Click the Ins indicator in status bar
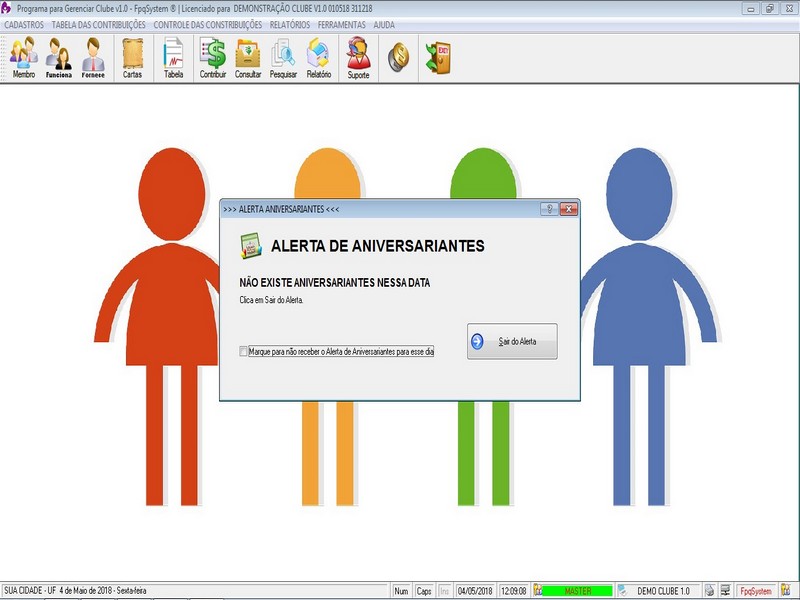The image size is (800, 600). [444, 591]
